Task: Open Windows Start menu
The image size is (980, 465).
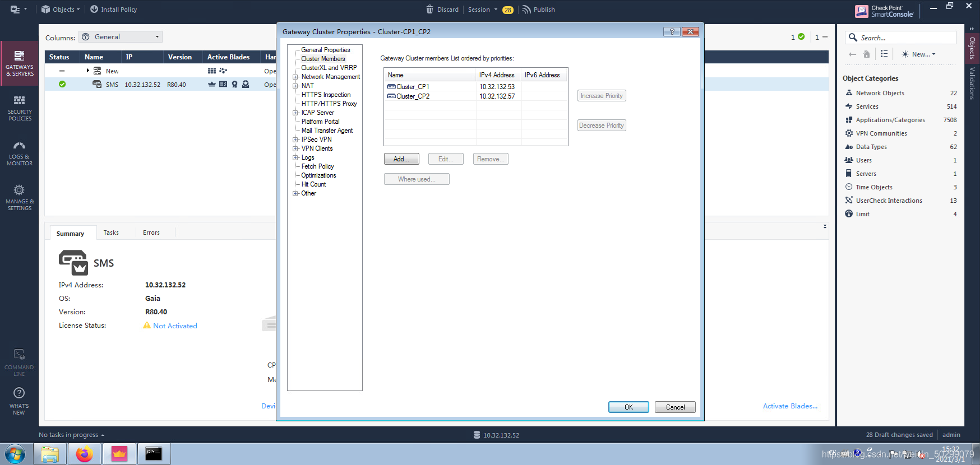Action: [15, 454]
